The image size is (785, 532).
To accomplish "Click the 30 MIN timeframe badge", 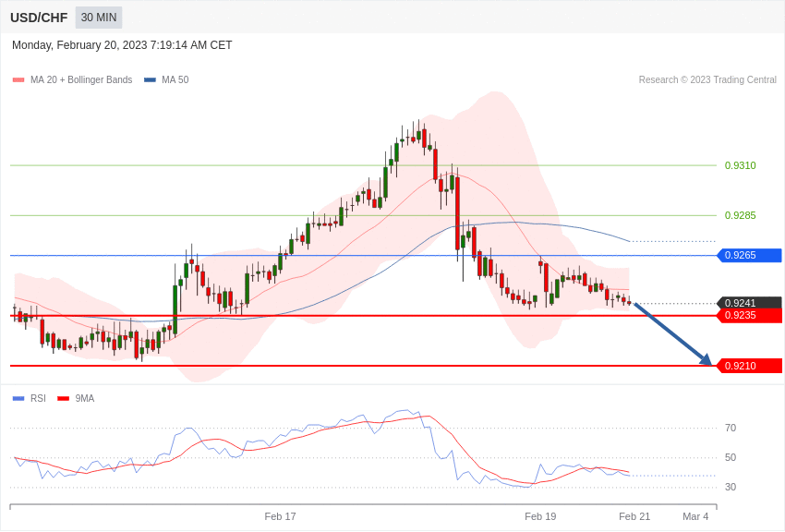I will pos(99,18).
